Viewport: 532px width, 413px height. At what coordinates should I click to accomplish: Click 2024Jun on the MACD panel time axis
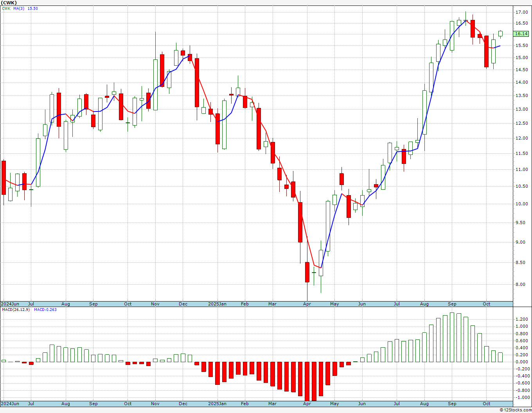point(10,404)
